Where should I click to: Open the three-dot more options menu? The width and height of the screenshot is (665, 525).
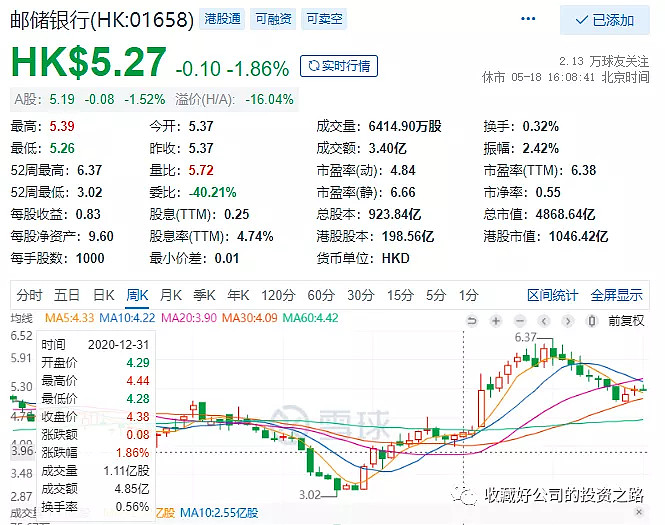(x=528, y=19)
